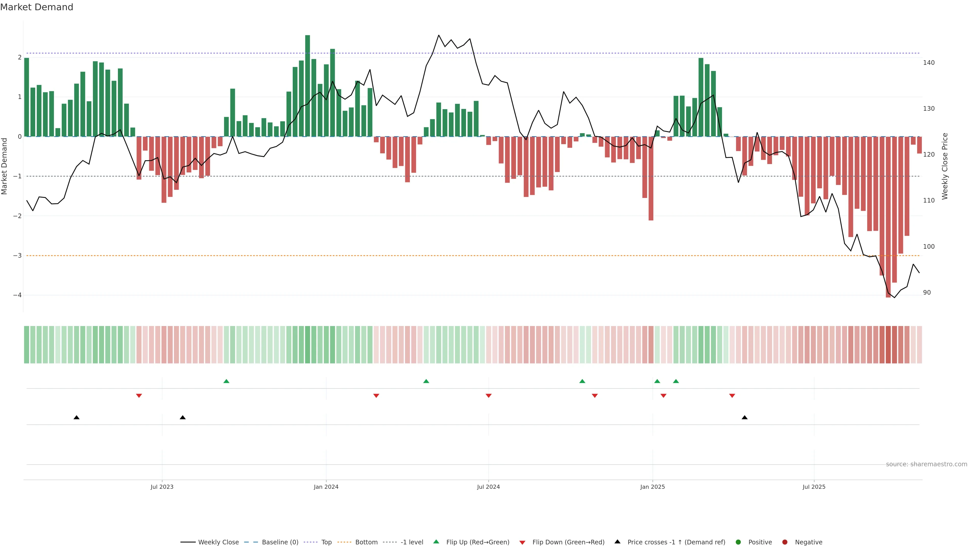The height and width of the screenshot is (551, 980).
Task: Click the rightmost black price-cross triangle marker
Action: click(x=744, y=418)
